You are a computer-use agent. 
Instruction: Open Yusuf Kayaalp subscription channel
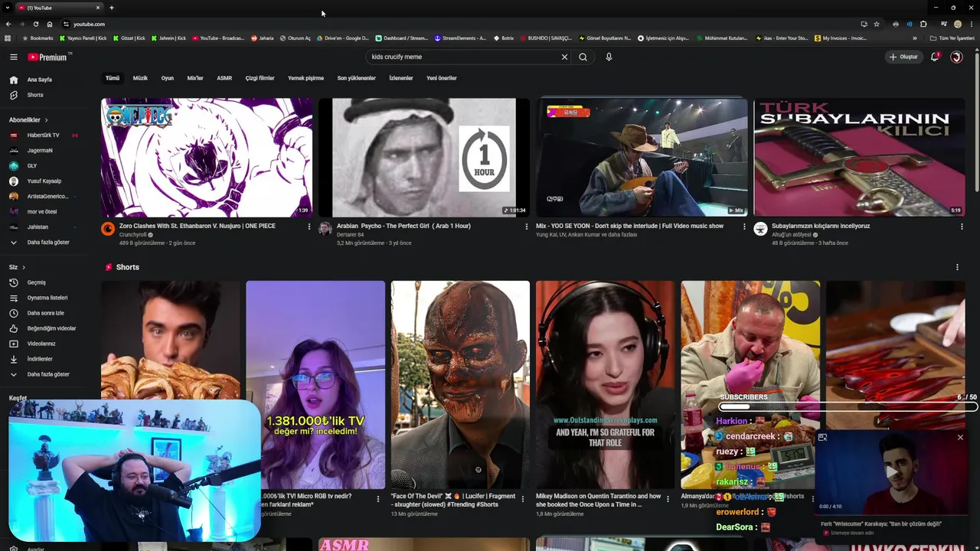tap(44, 181)
